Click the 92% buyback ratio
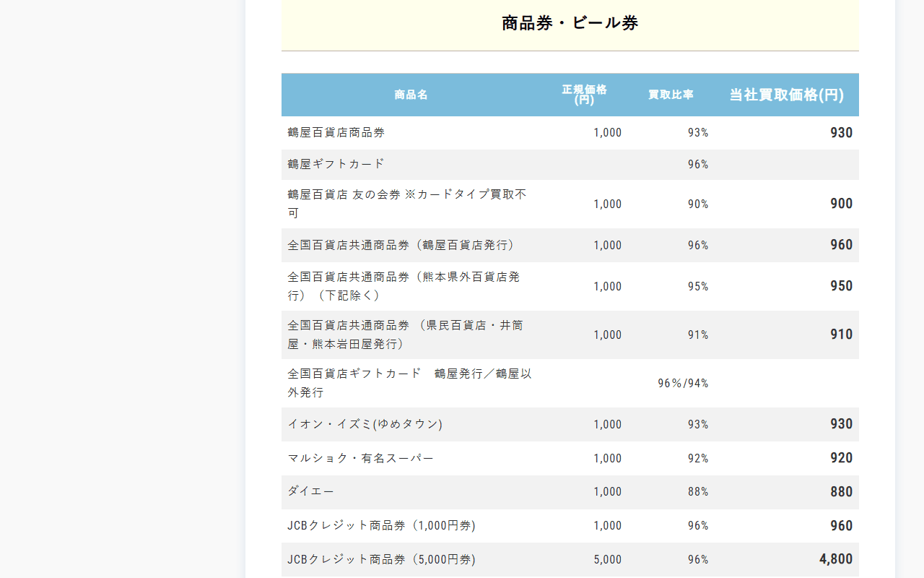Viewport: 924px width, 578px height. [x=698, y=459]
